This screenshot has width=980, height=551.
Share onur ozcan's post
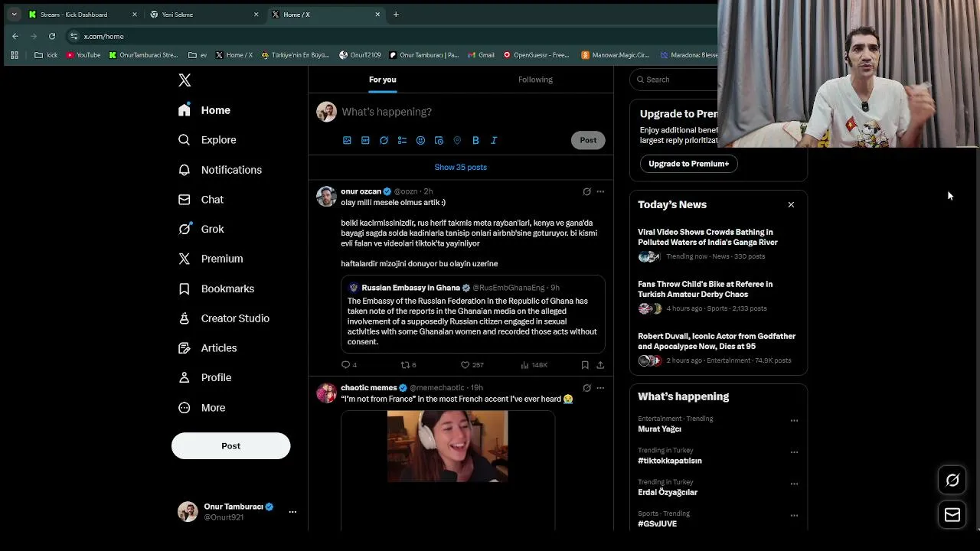click(600, 365)
